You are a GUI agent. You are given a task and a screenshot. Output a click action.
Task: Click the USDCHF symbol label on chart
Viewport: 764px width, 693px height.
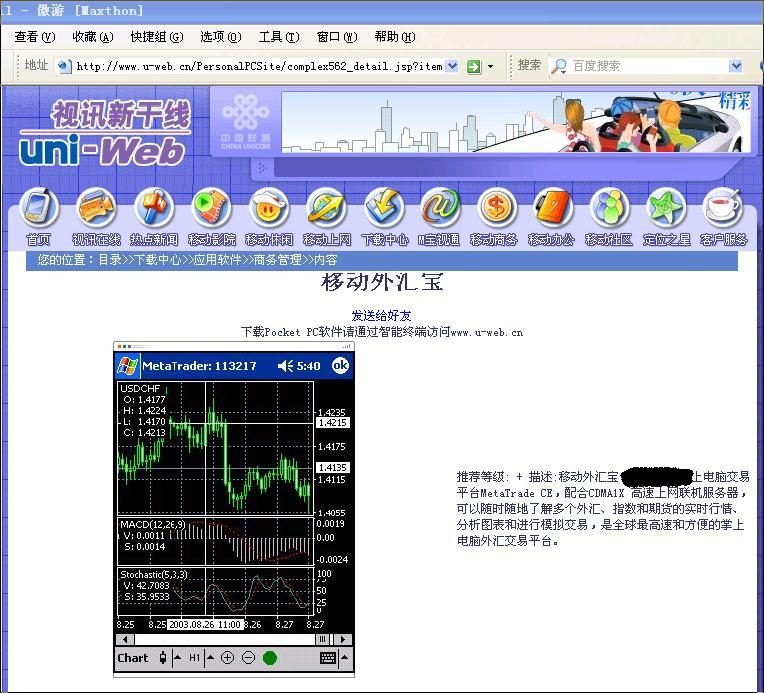[x=140, y=388]
